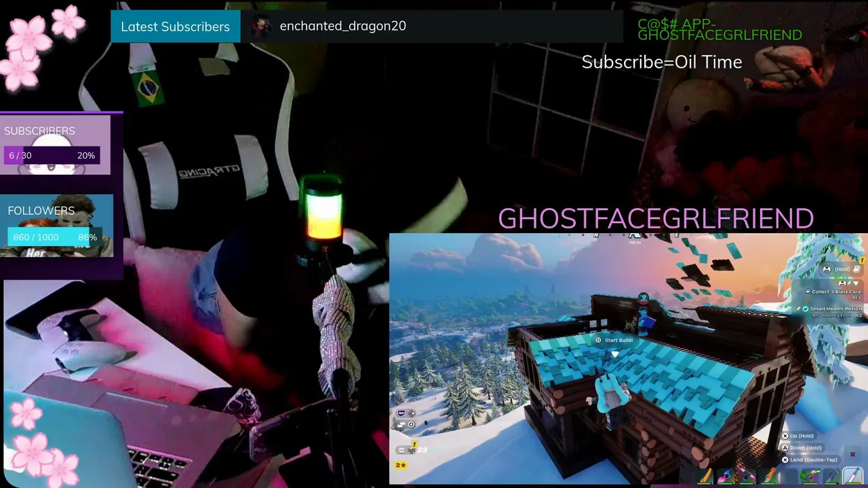Click the FOLLOWERS widget heading
868x488 pixels.
point(41,211)
